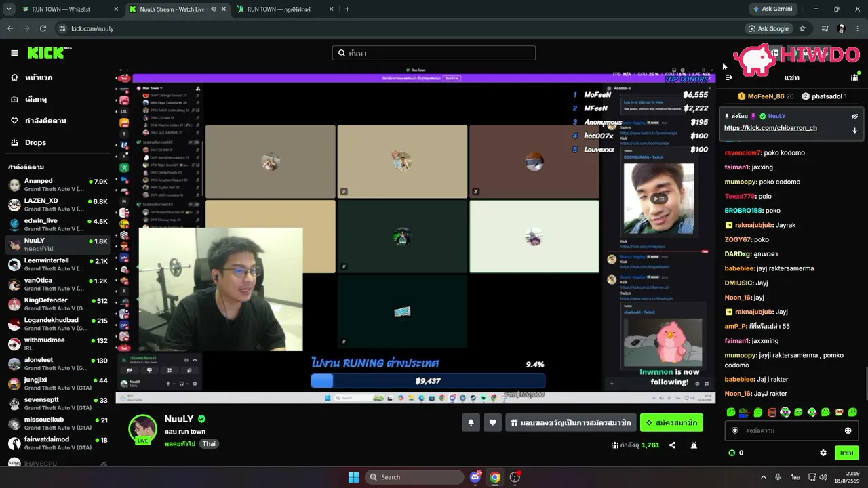
Task: Open the Following sidebar item
Action: click(x=38, y=121)
